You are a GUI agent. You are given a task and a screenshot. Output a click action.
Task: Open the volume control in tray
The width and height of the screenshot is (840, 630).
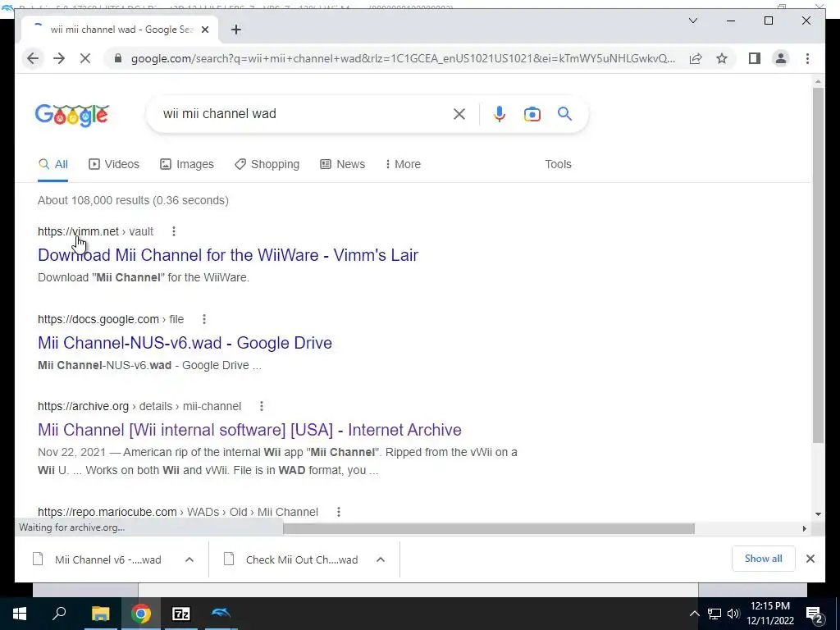pos(733,614)
